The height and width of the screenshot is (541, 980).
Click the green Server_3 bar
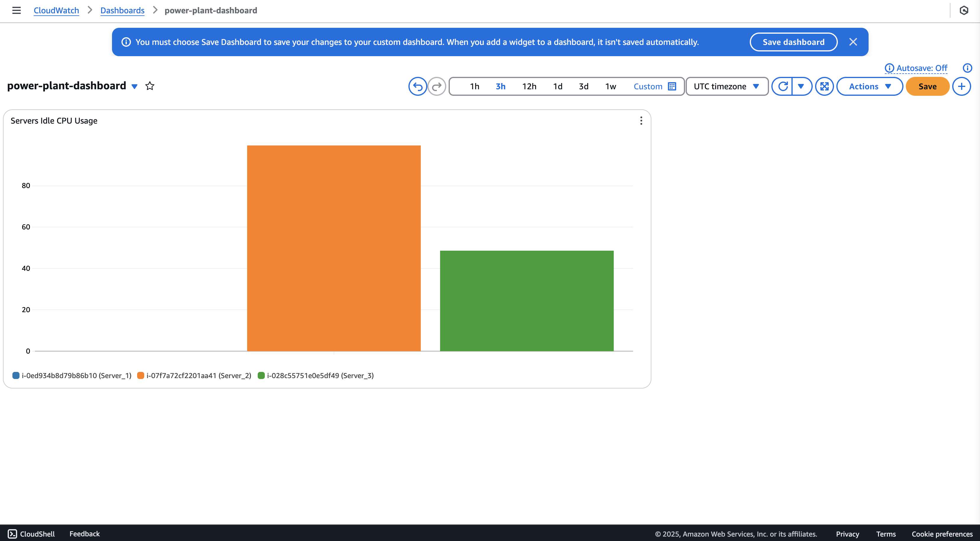527,301
